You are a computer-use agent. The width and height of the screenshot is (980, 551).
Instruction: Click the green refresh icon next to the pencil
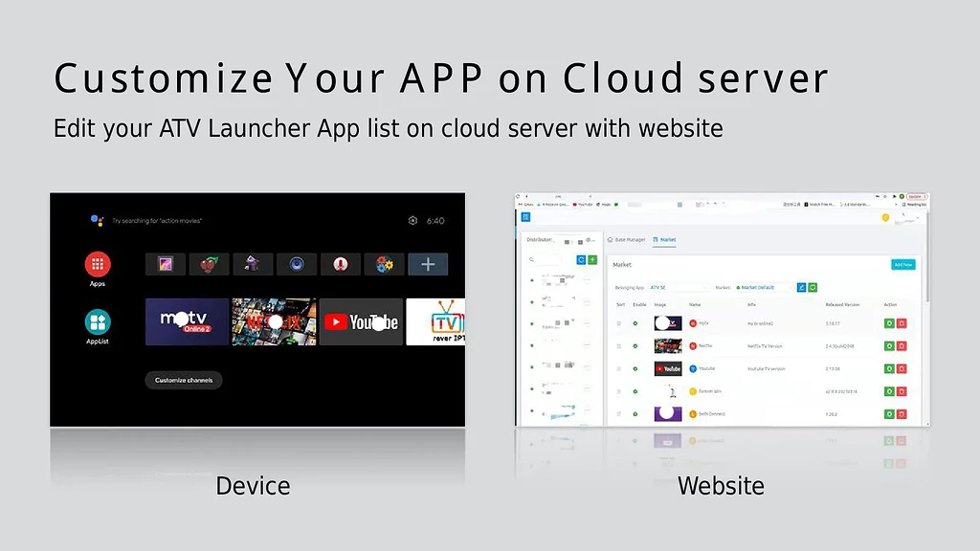coord(812,287)
